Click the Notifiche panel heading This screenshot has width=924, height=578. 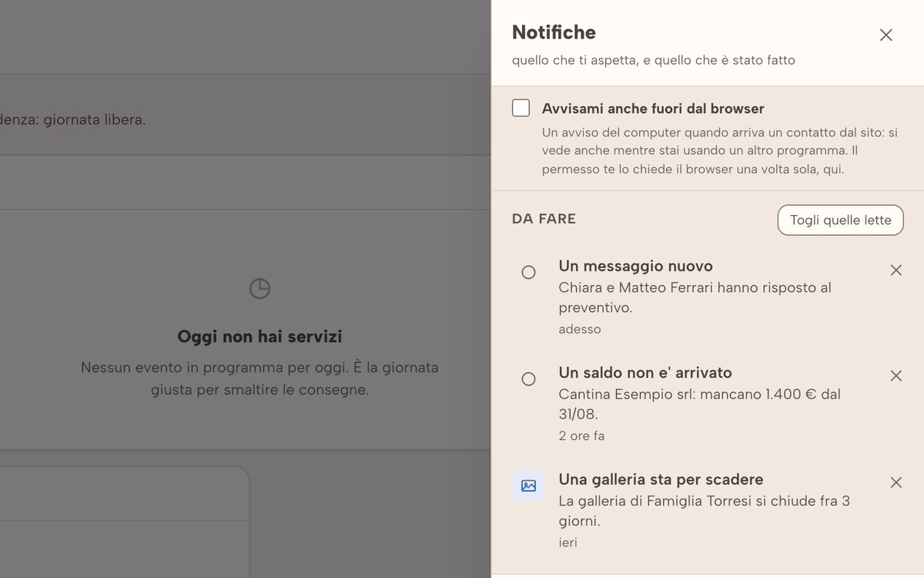click(554, 32)
